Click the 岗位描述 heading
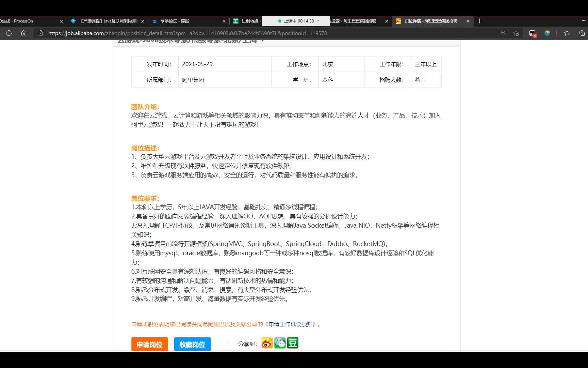Screen dimensions: 588x368 coord(145,148)
